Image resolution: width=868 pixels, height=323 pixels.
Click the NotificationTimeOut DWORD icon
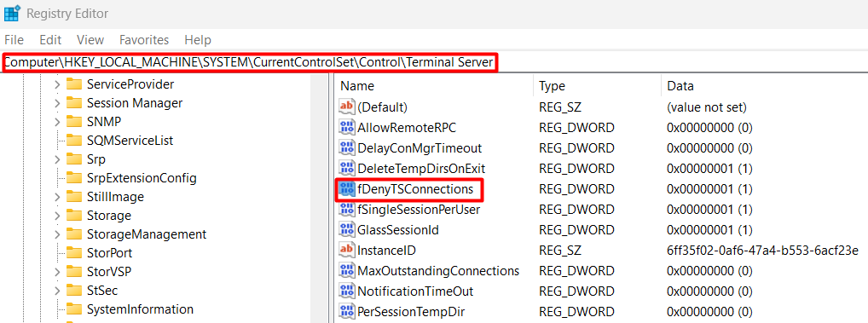click(x=346, y=291)
